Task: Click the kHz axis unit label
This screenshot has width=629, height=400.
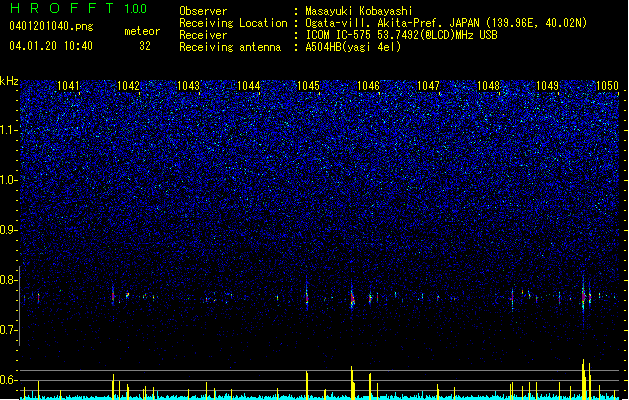Action: [x=9, y=81]
